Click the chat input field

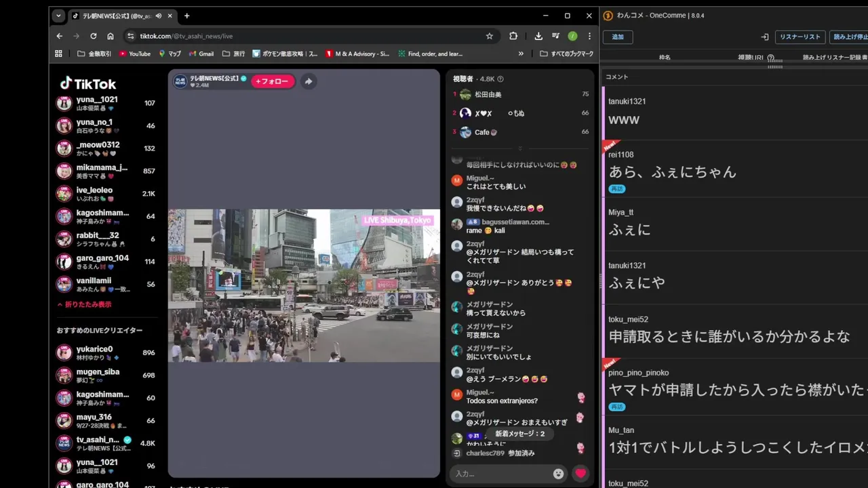pyautogui.click(x=501, y=474)
